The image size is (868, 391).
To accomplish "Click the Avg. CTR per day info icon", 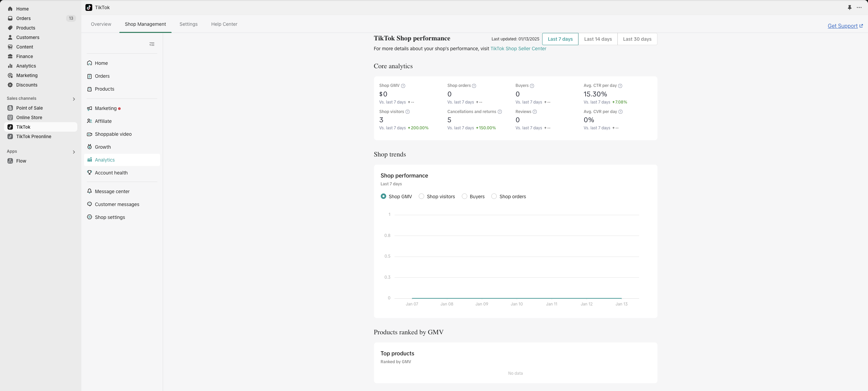I will (x=620, y=86).
